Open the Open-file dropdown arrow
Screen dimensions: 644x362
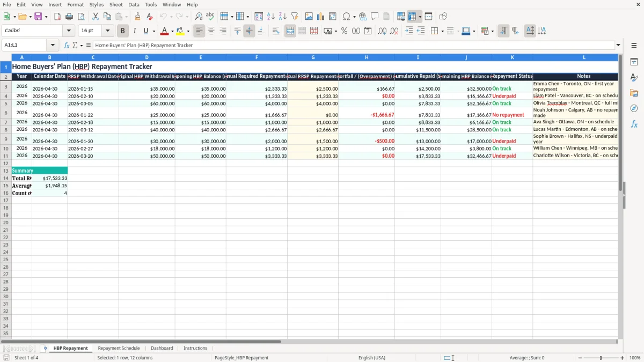point(30,17)
